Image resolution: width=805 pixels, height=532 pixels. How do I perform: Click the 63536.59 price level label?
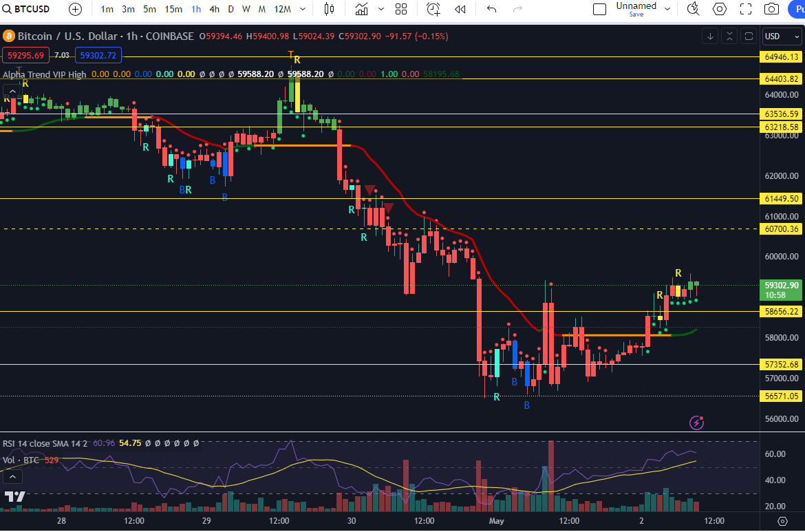[x=782, y=114]
